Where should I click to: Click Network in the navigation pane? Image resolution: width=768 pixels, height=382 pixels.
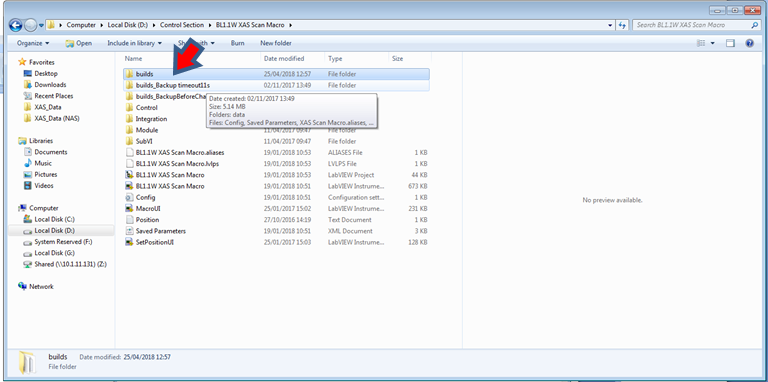41,286
